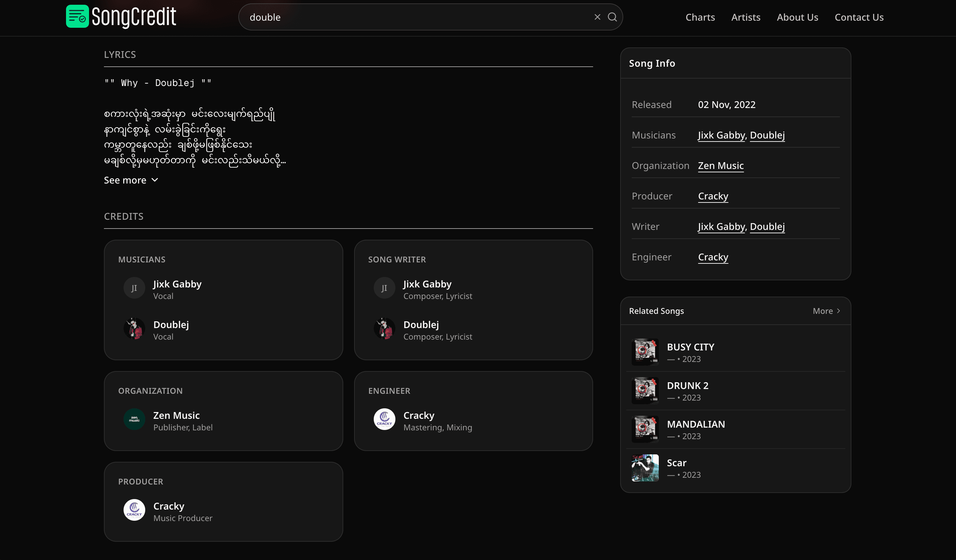The width and height of the screenshot is (956, 560).
Task: Open Cracky in Producer card
Action: pos(169,506)
